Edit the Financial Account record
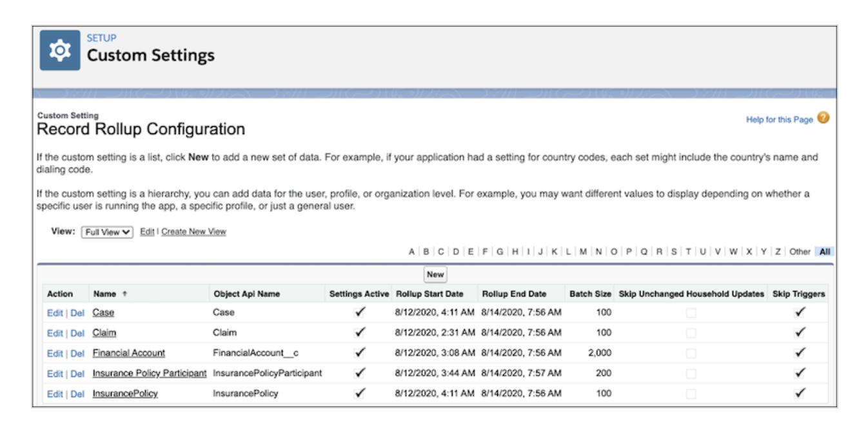This screenshot has width=868, height=433. pos(55,353)
